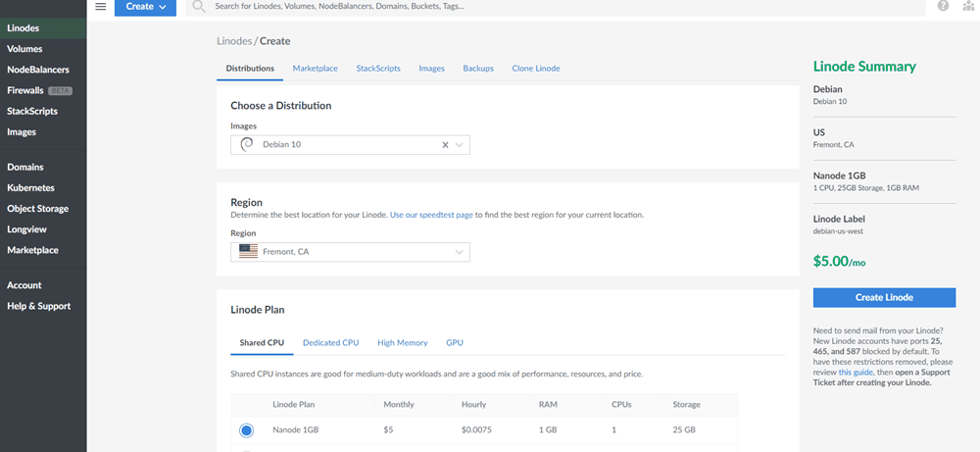Click the RAM column header
The height and width of the screenshot is (452, 980).
[548, 405]
